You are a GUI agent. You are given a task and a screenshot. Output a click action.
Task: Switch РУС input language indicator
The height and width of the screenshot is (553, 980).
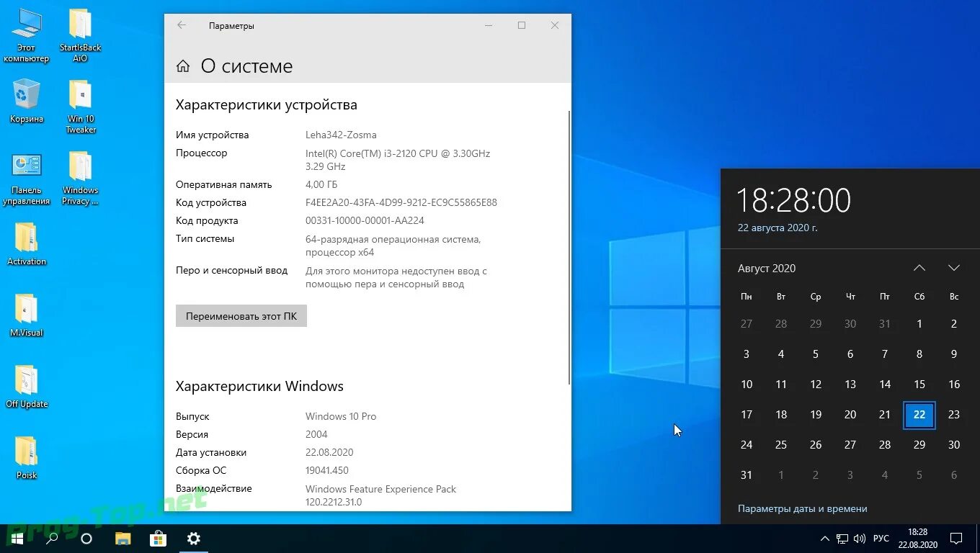click(881, 539)
